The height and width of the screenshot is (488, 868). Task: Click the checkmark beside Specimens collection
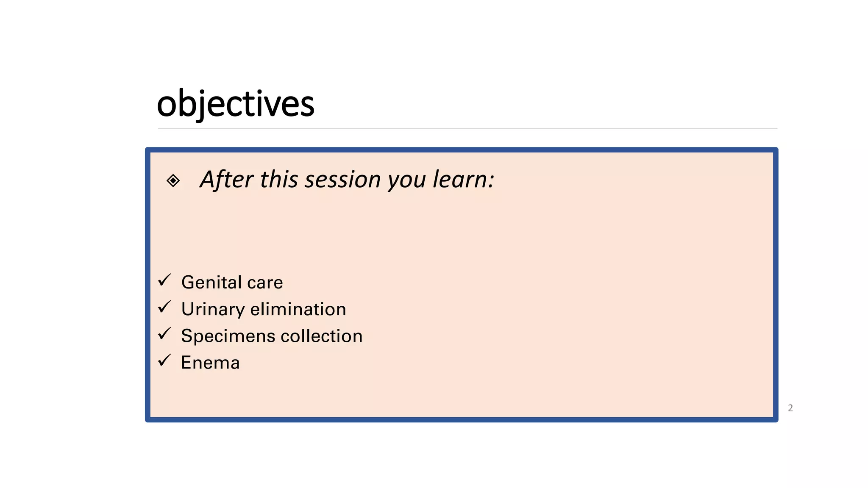tap(164, 333)
